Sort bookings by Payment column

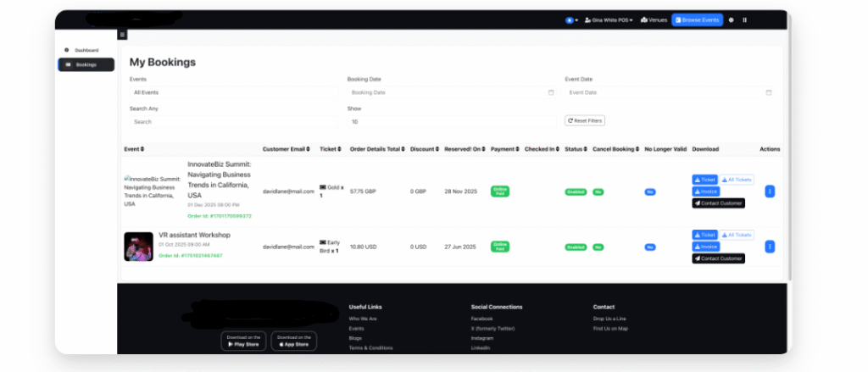coord(504,149)
